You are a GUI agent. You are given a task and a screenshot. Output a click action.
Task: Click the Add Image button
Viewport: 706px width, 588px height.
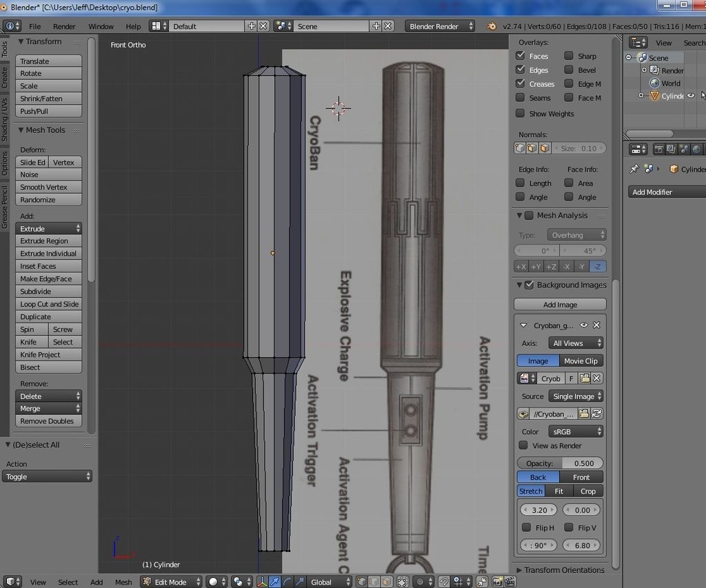[x=560, y=305]
